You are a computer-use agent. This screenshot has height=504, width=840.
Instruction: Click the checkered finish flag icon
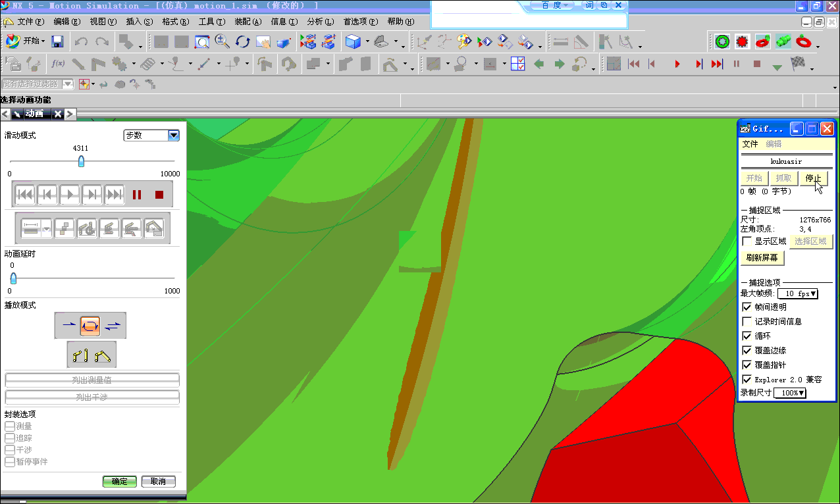[799, 64]
